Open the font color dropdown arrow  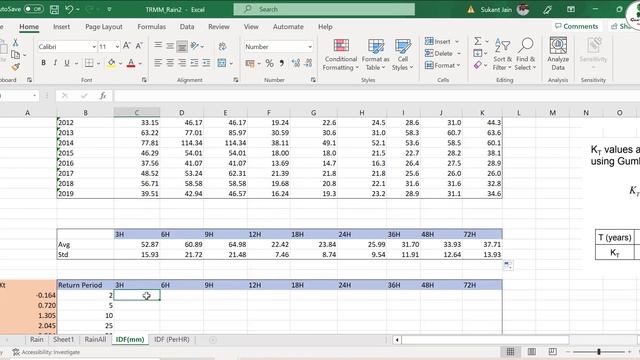(140, 63)
